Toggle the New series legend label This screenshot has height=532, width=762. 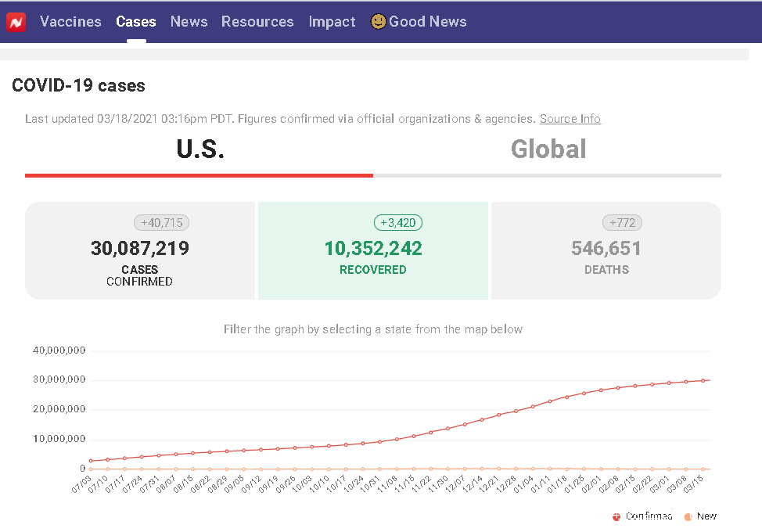[706, 516]
